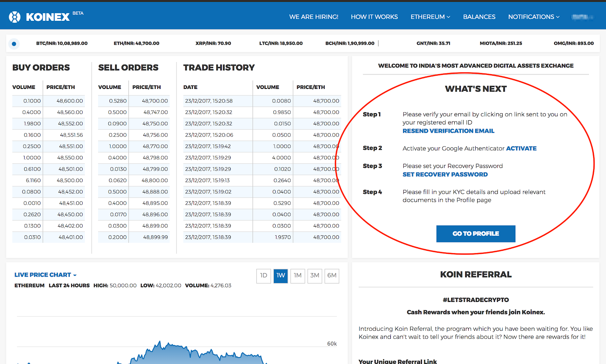
Task: Click ACTIVATE for Google Authenticator
Action: coord(521,148)
